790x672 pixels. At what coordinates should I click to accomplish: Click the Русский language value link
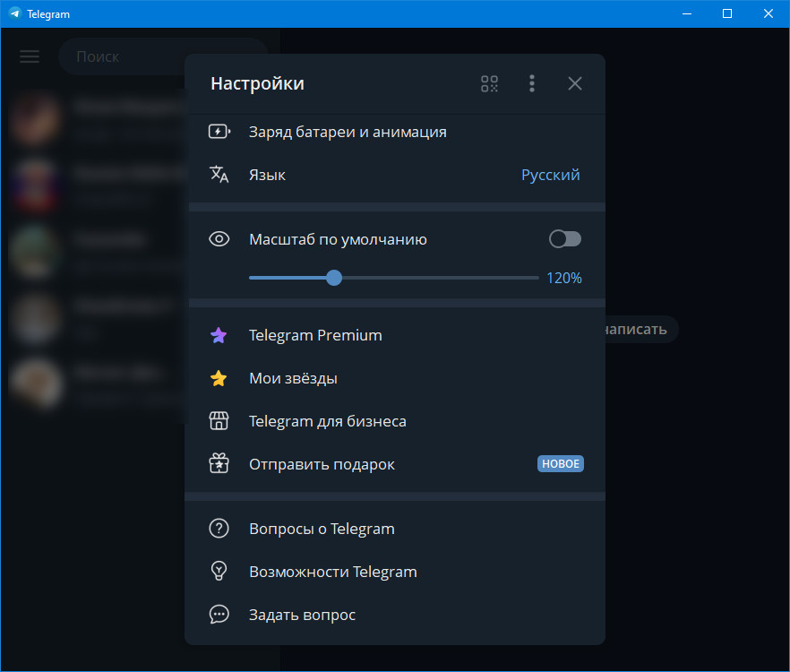click(x=550, y=175)
